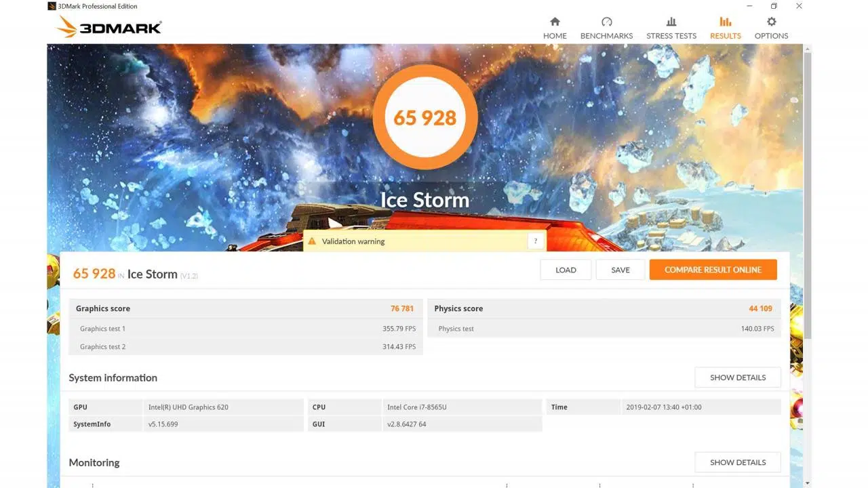Image resolution: width=868 pixels, height=488 pixels.
Task: Click the Monitoring heading
Action: [94, 462]
